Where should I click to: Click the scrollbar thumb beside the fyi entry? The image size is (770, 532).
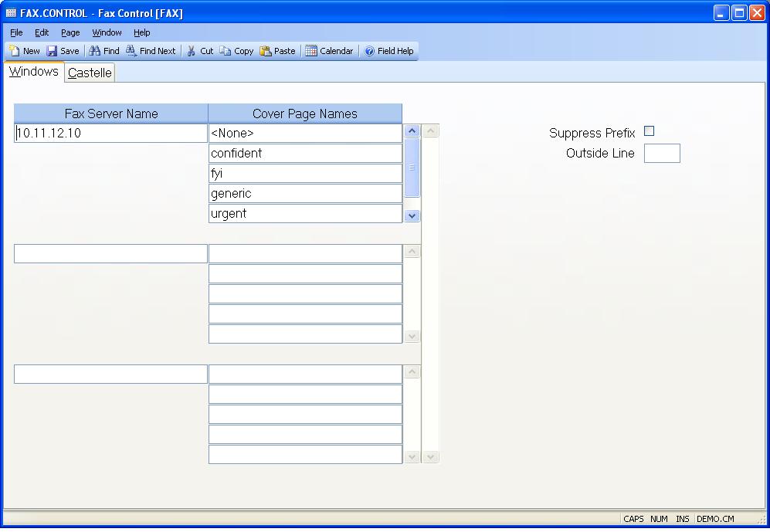coord(412,168)
